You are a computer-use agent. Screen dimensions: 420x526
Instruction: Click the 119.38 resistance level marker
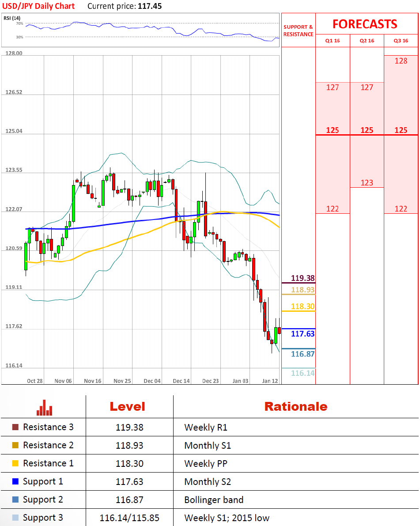point(303,278)
